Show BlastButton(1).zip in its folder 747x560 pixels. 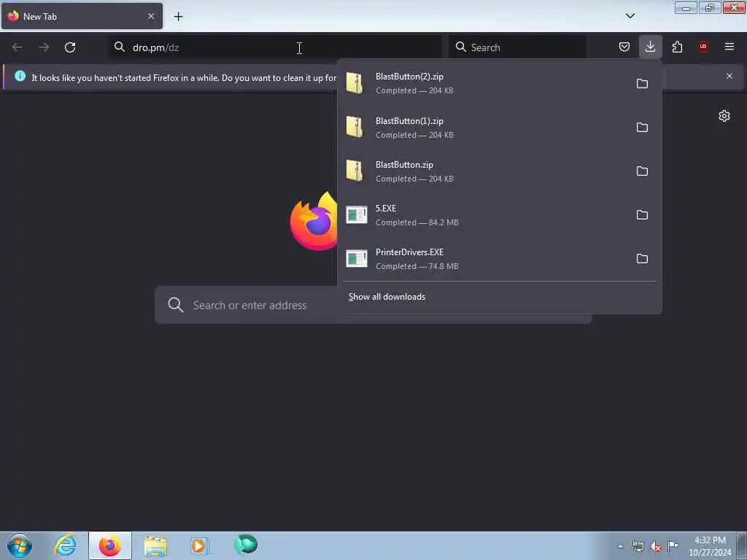pyautogui.click(x=642, y=127)
